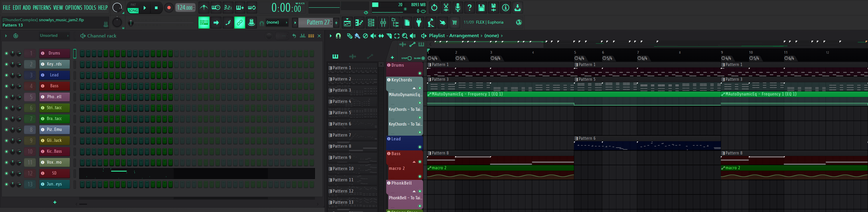Open the Playlist menu arrow
Viewport: 868px width, 212px height.
(x=331, y=36)
